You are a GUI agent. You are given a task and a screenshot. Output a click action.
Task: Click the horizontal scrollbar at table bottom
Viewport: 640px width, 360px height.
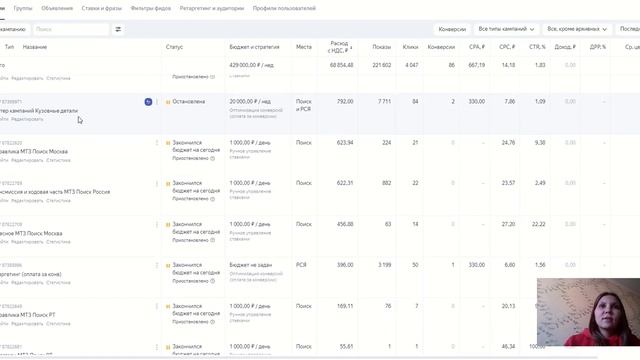(x=299, y=357)
